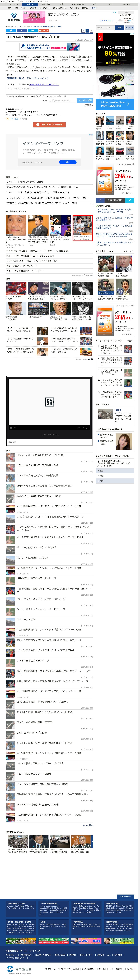Open the ライフ navigation tab
Screen dimensions: 140x980
click(110, 4)
